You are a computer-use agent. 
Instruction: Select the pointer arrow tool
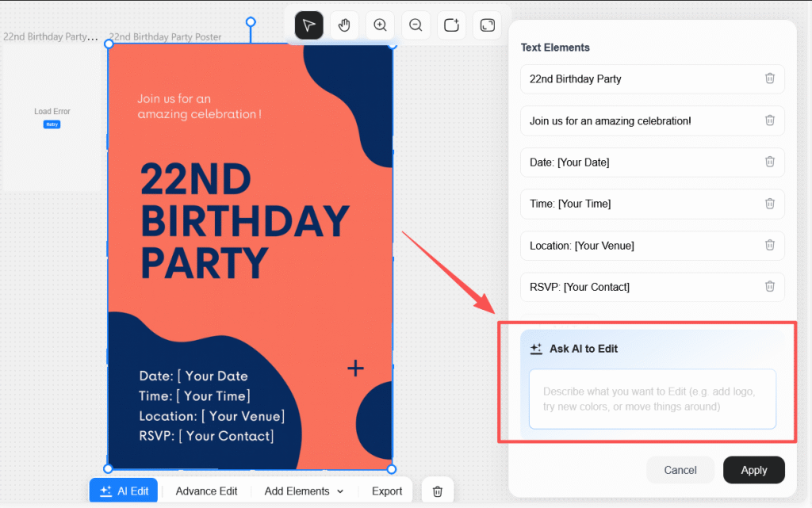pos(309,25)
